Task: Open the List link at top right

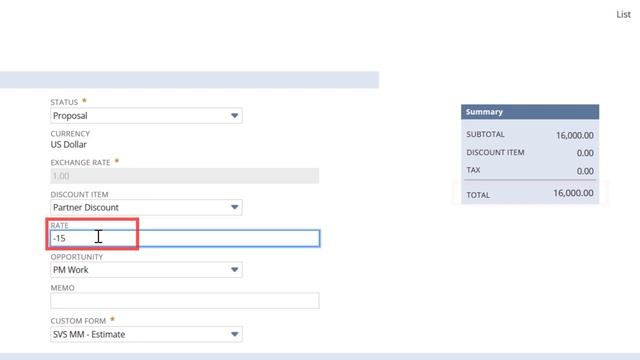Action: pyautogui.click(x=623, y=14)
